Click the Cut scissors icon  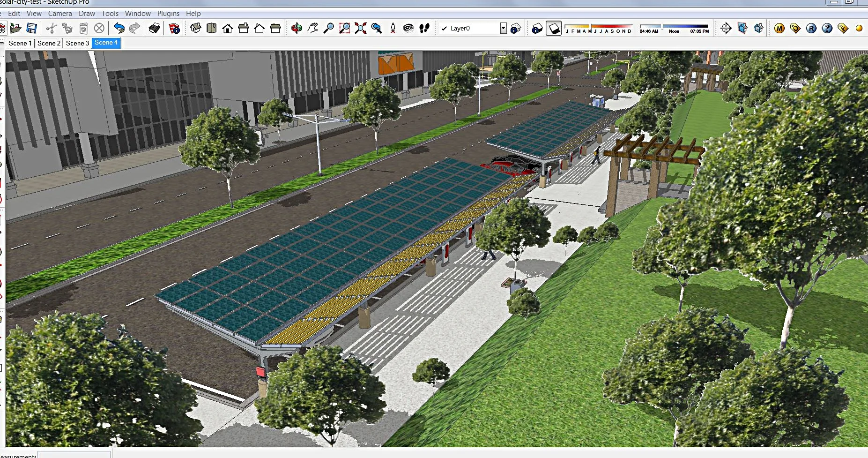[x=51, y=29]
